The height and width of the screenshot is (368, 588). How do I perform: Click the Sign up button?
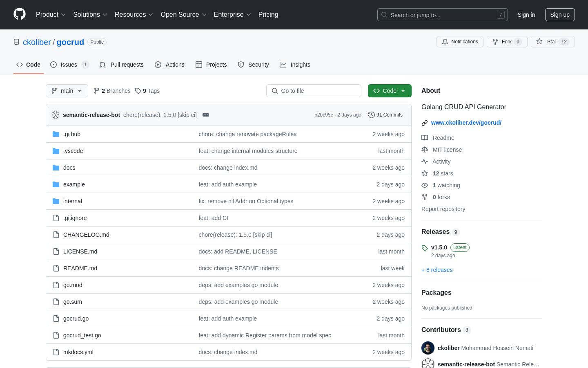560,15
